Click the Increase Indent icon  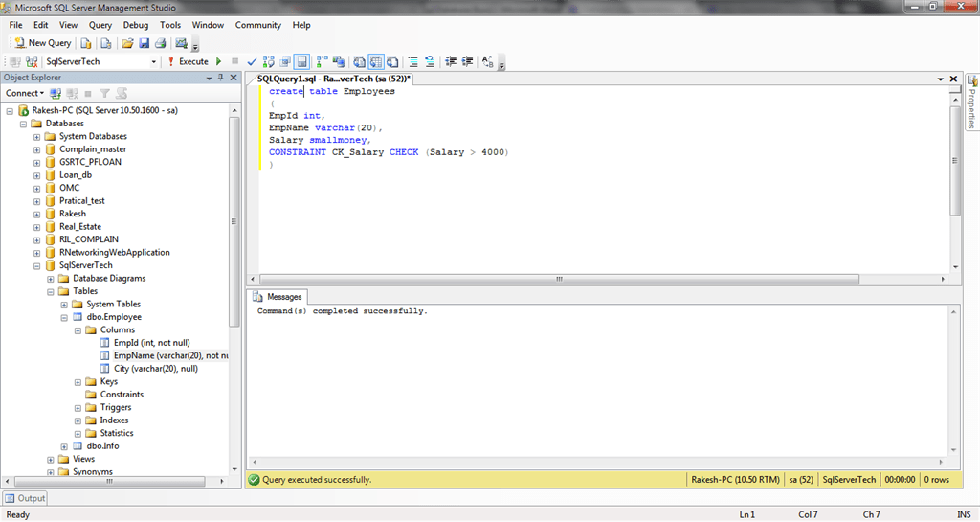point(467,61)
